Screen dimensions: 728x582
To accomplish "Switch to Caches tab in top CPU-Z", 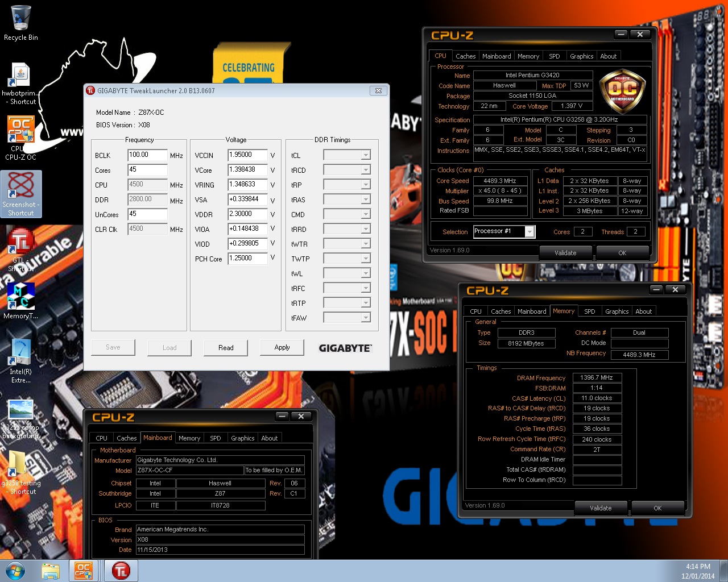I will click(465, 56).
